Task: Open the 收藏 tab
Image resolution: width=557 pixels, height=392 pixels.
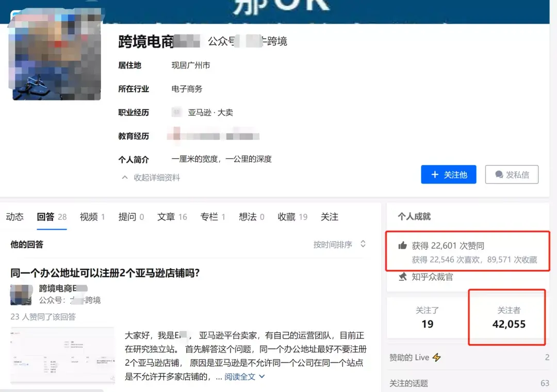Action: point(287,217)
